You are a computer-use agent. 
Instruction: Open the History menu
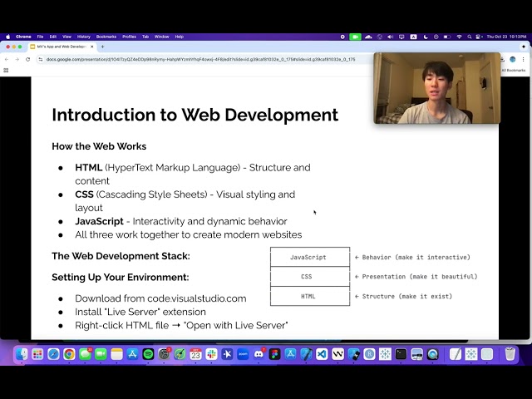point(84,37)
